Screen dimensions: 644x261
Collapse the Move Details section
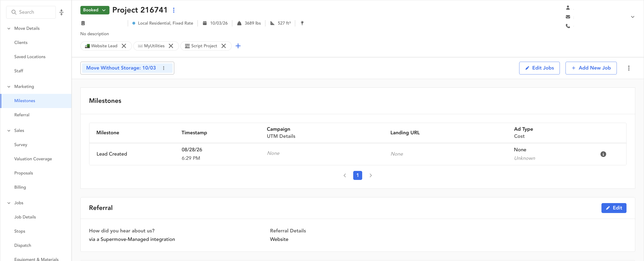tap(9, 29)
